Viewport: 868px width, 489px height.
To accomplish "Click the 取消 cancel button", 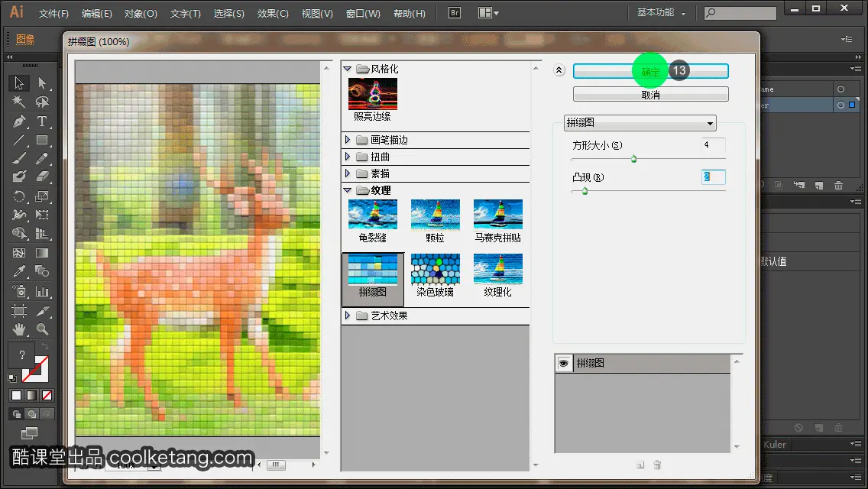I will (x=650, y=95).
